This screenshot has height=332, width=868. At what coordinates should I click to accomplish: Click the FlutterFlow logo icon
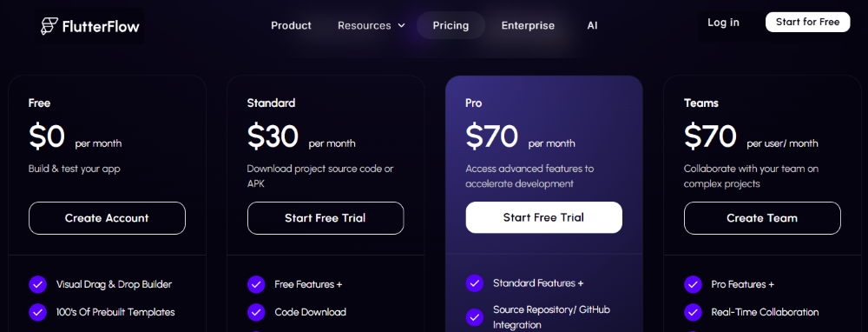click(x=49, y=26)
